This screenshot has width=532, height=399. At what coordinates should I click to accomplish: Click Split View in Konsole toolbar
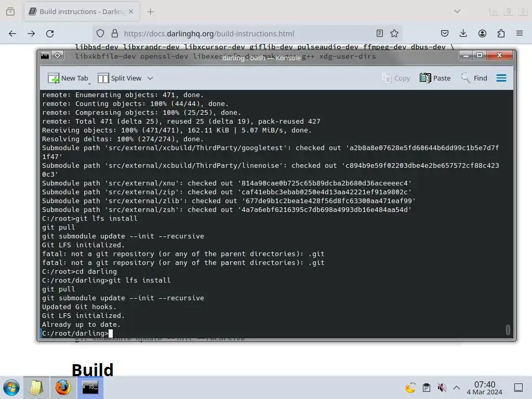(119, 78)
